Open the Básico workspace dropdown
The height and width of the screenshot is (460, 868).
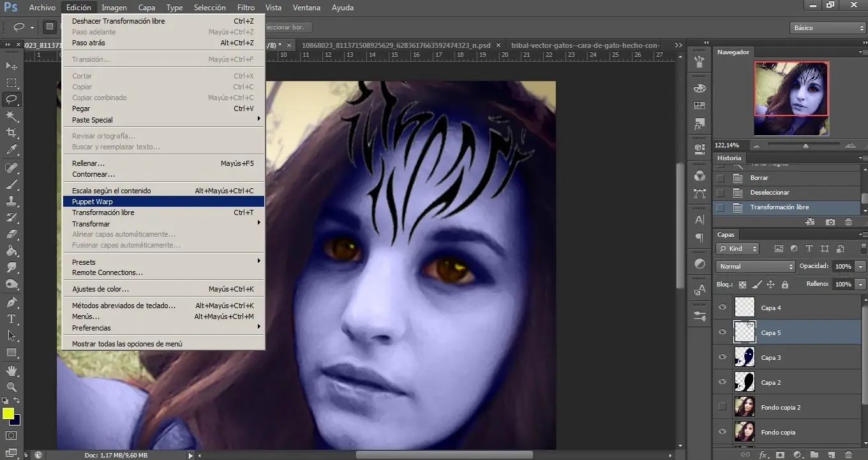pos(827,28)
